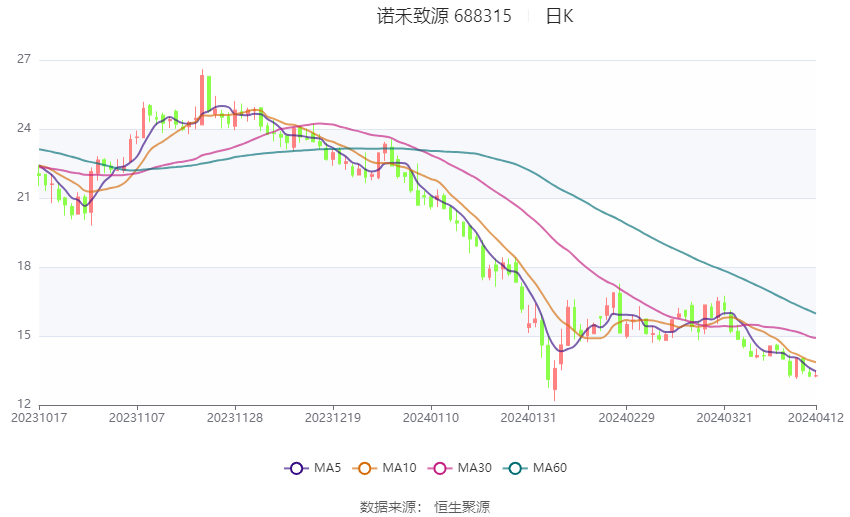Click the MA10 orange legend circle icon
The image size is (850, 517).
tap(365, 468)
